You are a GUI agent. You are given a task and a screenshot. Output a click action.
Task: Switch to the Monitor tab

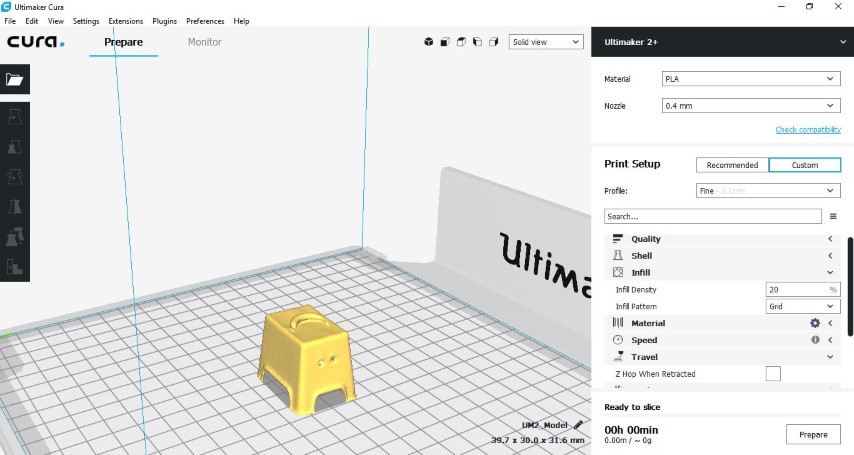click(205, 42)
